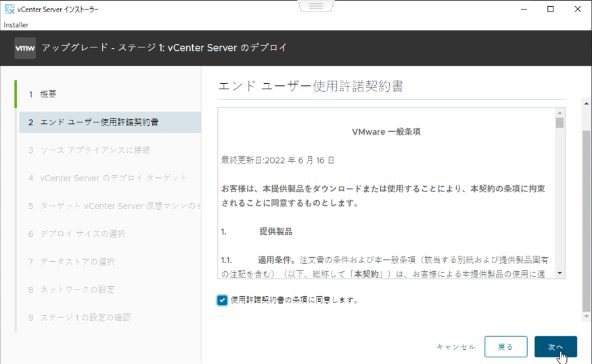Screen dimensions: 592x364
Task: Click outer page scrollbar up arrow
Action: pos(586,103)
